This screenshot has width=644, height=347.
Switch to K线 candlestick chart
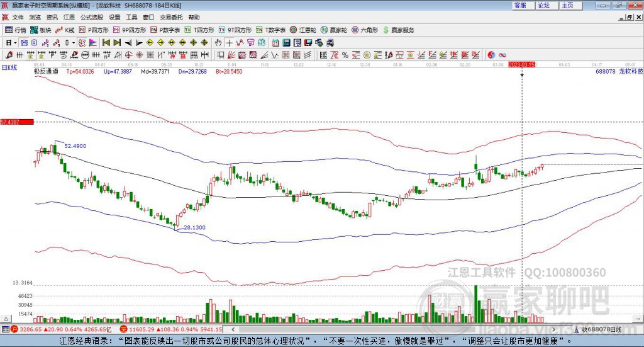pyautogui.click(x=65, y=30)
